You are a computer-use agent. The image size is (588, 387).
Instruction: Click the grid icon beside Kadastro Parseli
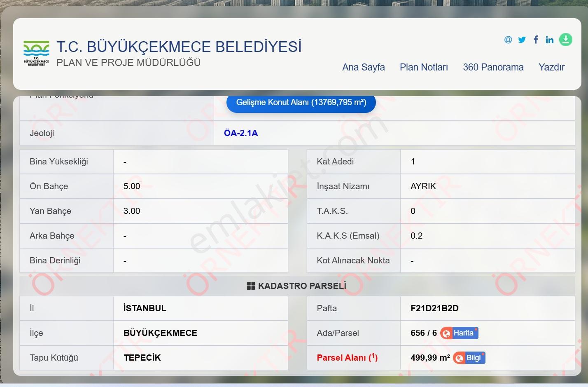click(251, 286)
